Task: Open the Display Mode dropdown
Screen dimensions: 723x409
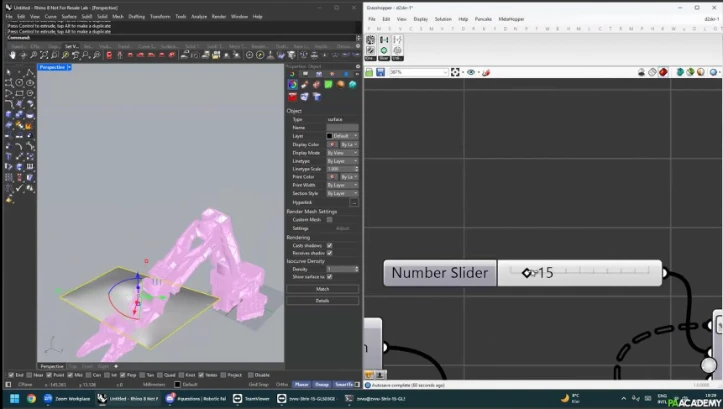Action: click(x=342, y=152)
